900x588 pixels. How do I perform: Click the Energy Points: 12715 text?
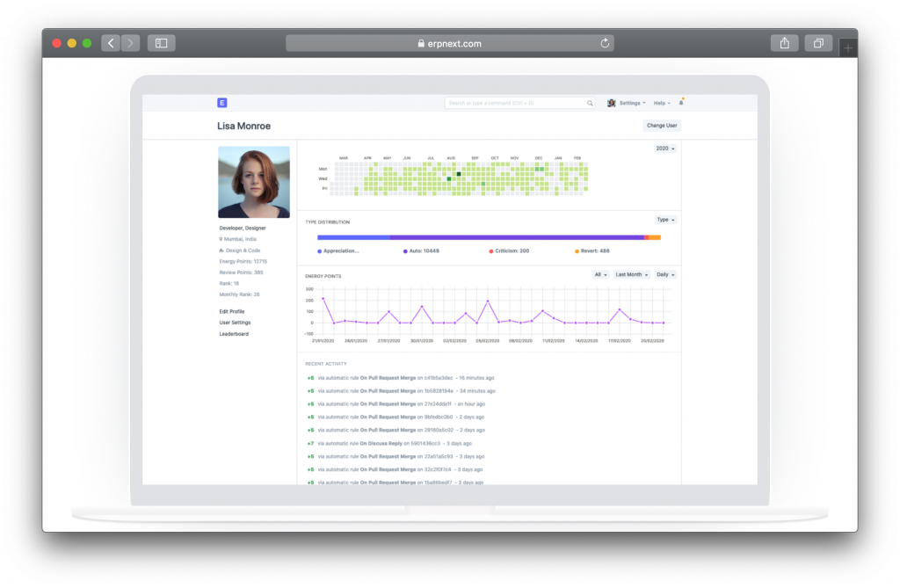(x=243, y=261)
